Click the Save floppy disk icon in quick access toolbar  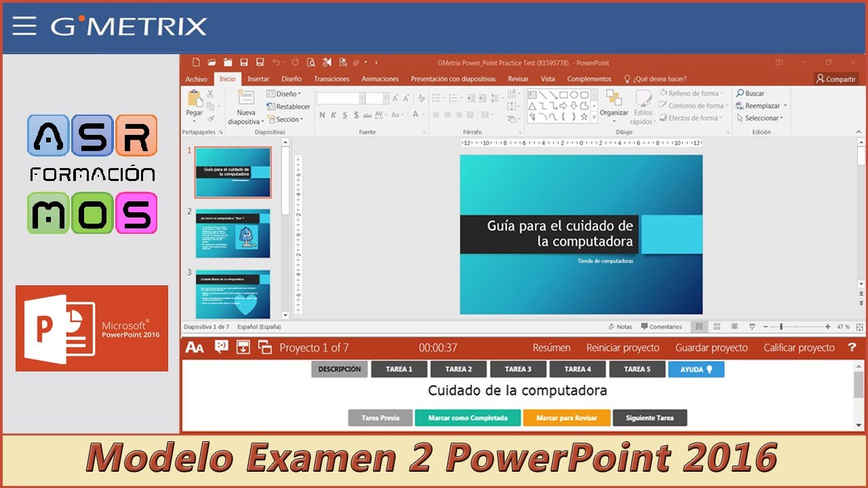pyautogui.click(x=243, y=62)
